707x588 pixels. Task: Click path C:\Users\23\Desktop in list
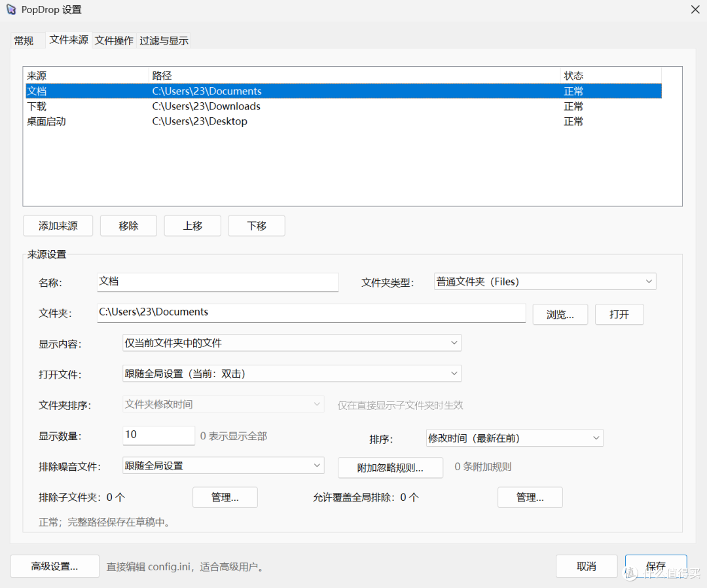coord(200,121)
